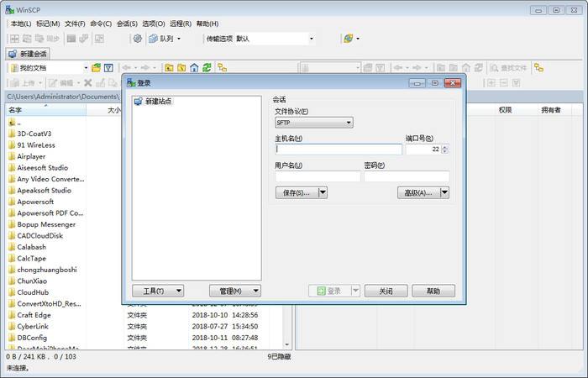Viewport: 588px width, 378px height.
Task: Open the Mark (标记) menu
Action: 48,24
